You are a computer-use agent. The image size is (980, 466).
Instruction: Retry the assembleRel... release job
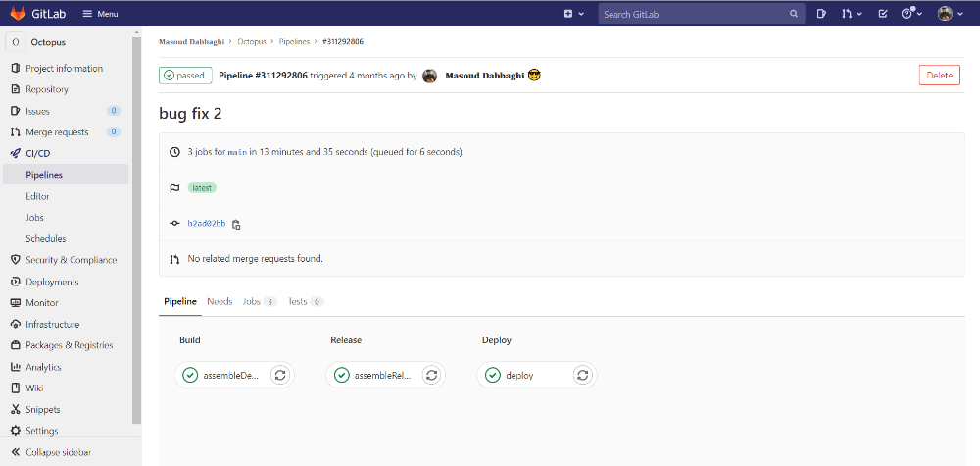pyautogui.click(x=431, y=376)
